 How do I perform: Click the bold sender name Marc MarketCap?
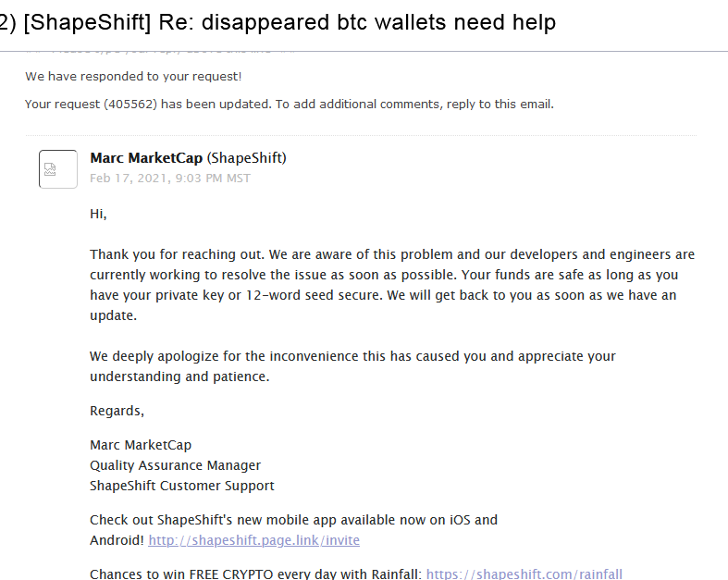click(x=146, y=158)
